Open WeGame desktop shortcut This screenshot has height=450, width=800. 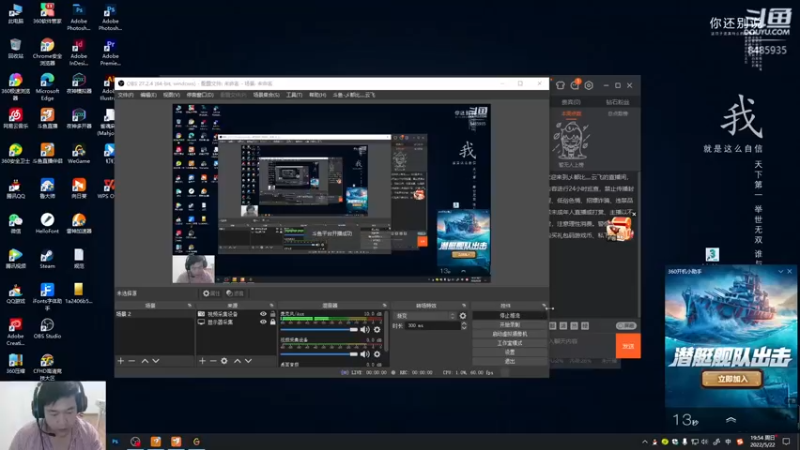coord(79,154)
